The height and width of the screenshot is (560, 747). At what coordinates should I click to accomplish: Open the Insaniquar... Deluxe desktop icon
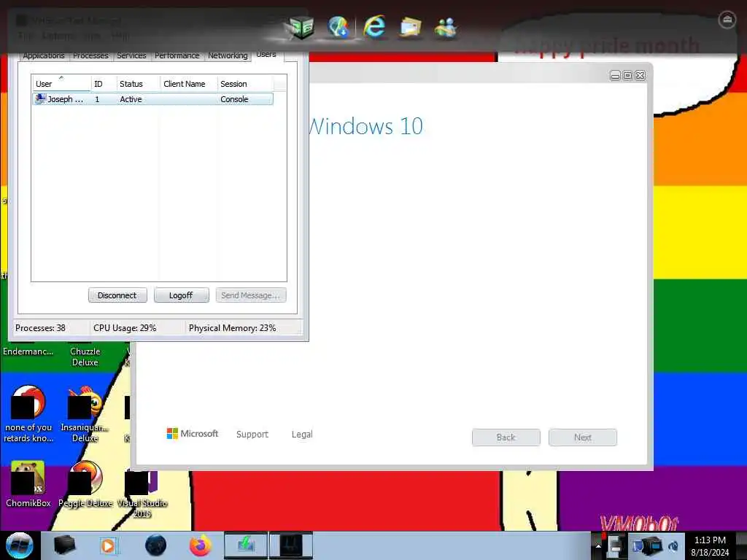click(85, 414)
